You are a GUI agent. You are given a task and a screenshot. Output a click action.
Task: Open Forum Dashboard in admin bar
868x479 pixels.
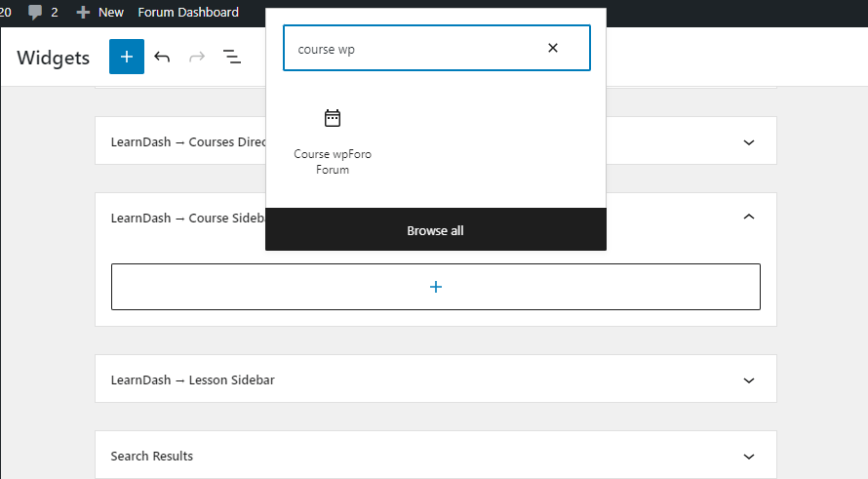188,13
